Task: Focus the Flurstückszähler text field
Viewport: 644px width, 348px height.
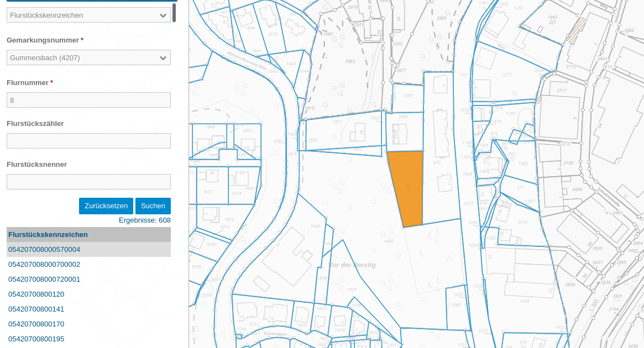Action: coord(88,141)
